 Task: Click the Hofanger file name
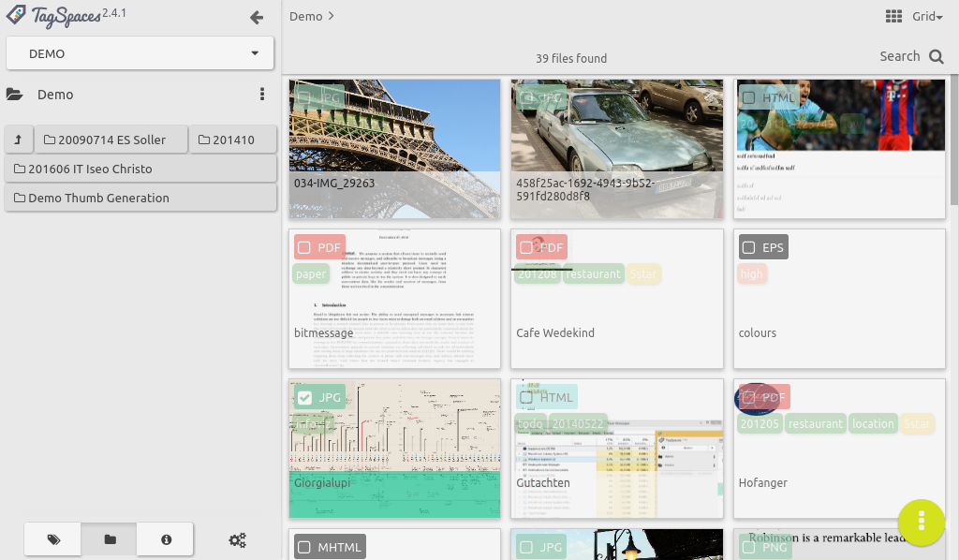(762, 483)
